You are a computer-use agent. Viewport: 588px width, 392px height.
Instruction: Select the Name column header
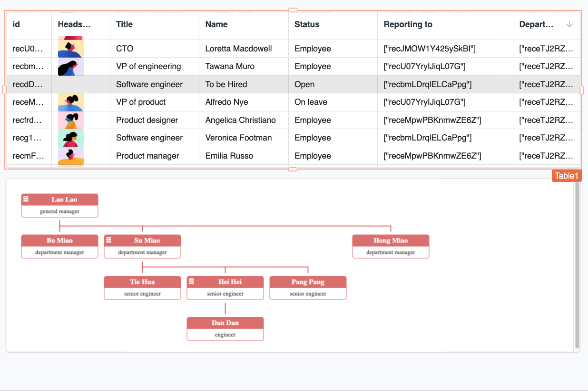click(x=216, y=24)
